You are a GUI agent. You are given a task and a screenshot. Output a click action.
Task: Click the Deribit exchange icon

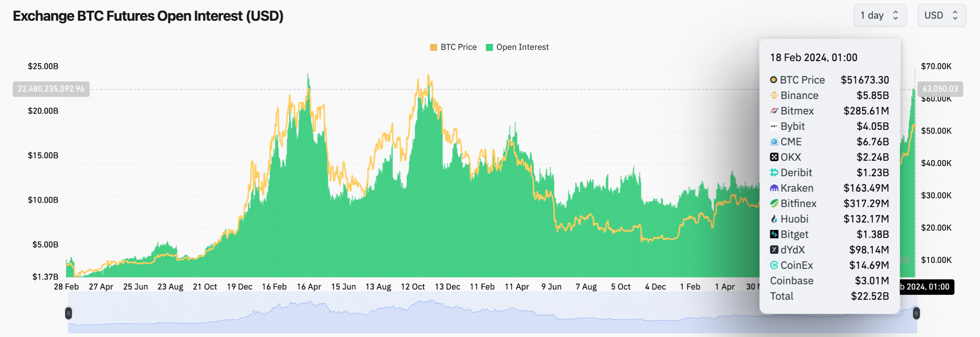[x=774, y=173]
